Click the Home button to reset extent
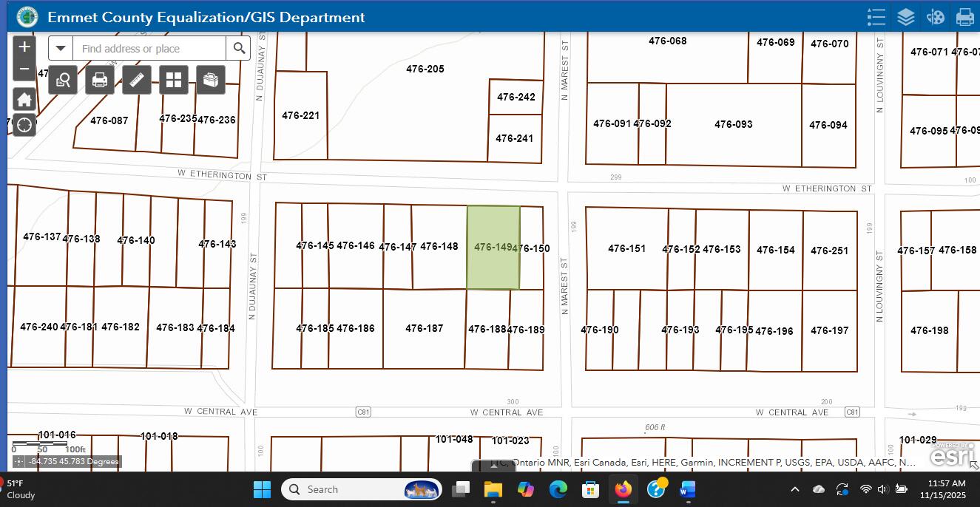 (x=24, y=98)
